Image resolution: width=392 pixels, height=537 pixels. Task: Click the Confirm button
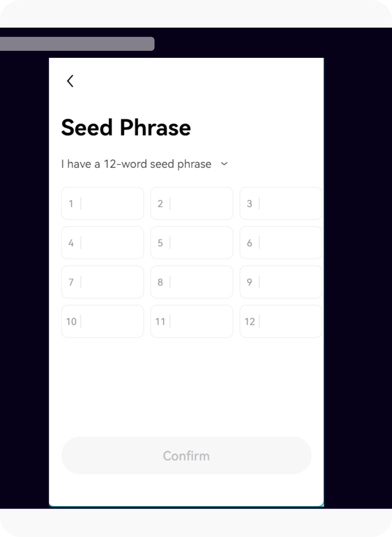click(x=186, y=455)
